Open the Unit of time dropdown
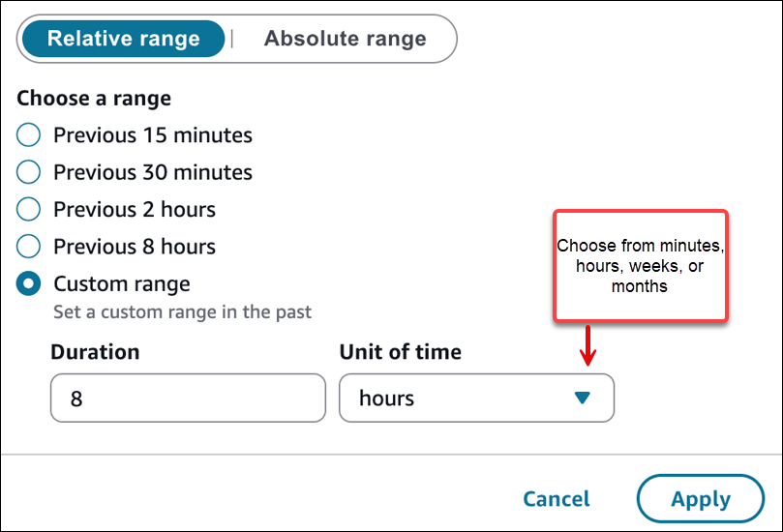The width and height of the screenshot is (783, 532). 475,399
